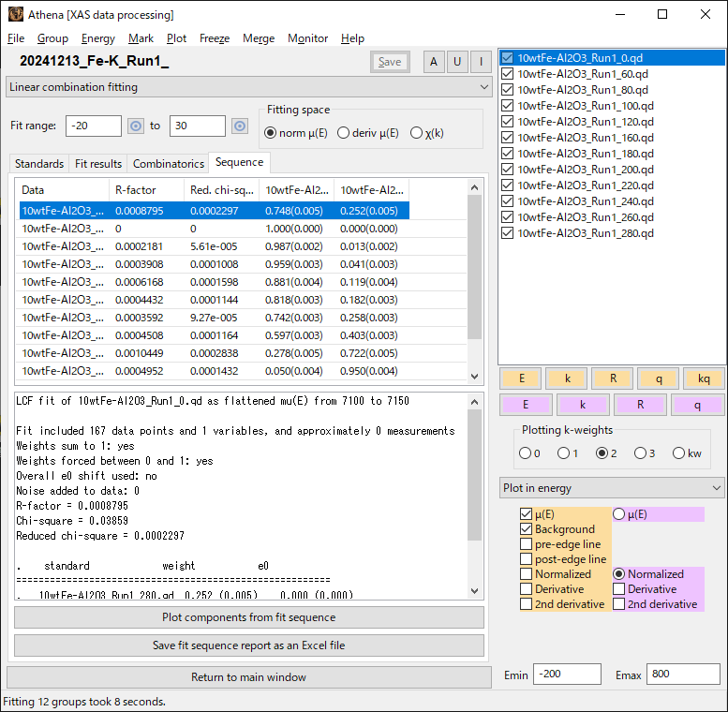Click Save fit sequence report as Excel file
This screenshot has width=728, height=712.
coord(249,645)
